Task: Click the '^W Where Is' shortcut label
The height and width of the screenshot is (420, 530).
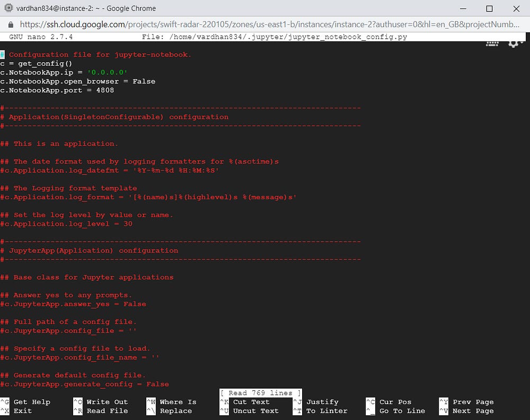Action: tap(171, 402)
